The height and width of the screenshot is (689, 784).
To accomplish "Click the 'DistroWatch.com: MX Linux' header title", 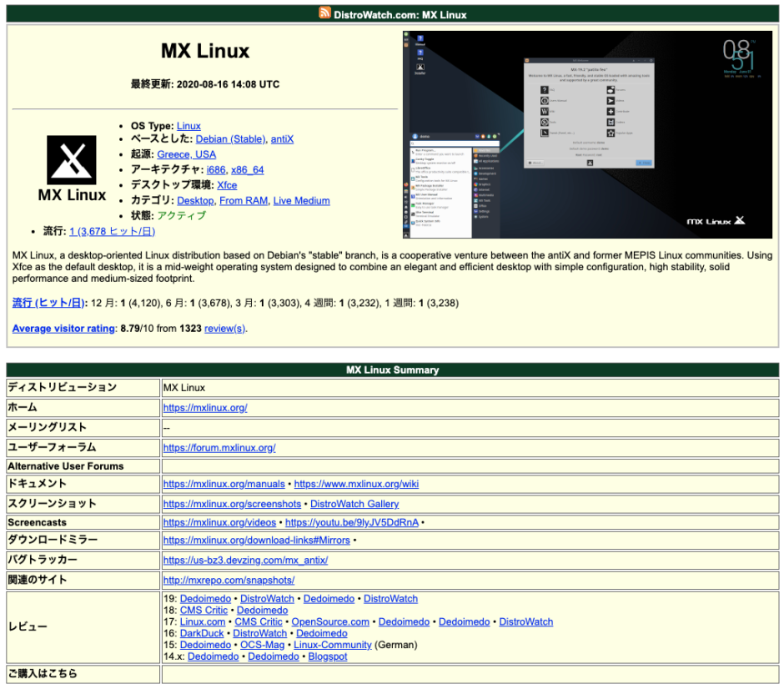I will tap(400, 15).
